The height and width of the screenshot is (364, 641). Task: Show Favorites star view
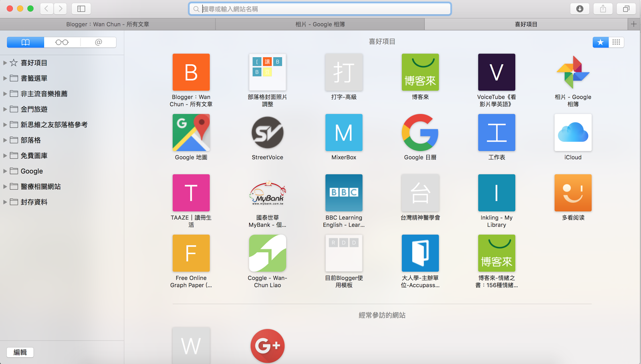point(600,42)
